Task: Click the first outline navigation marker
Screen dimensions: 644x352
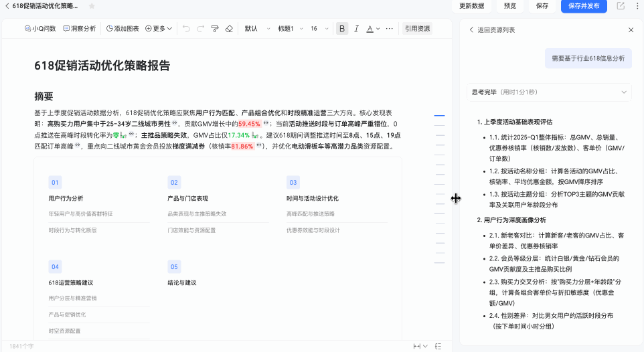Action: (x=439, y=116)
